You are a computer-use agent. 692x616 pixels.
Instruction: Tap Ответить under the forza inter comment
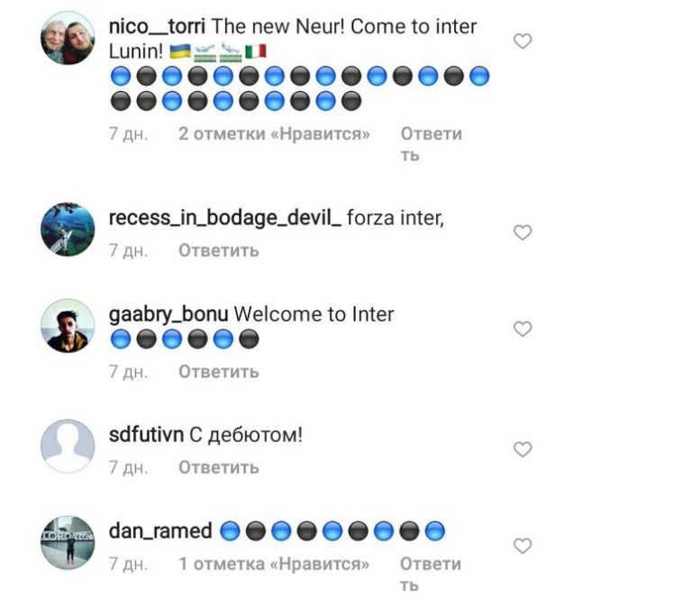(218, 250)
